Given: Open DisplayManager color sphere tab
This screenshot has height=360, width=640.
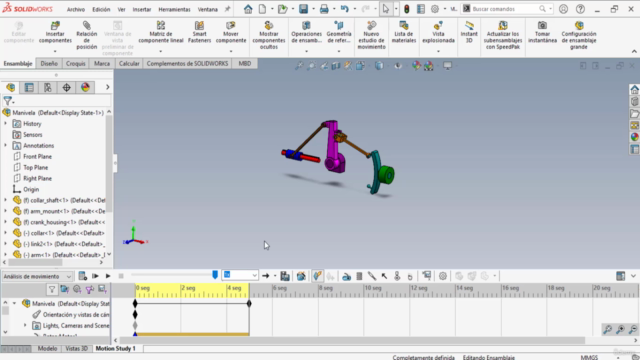Looking at the screenshot, I should (85, 87).
